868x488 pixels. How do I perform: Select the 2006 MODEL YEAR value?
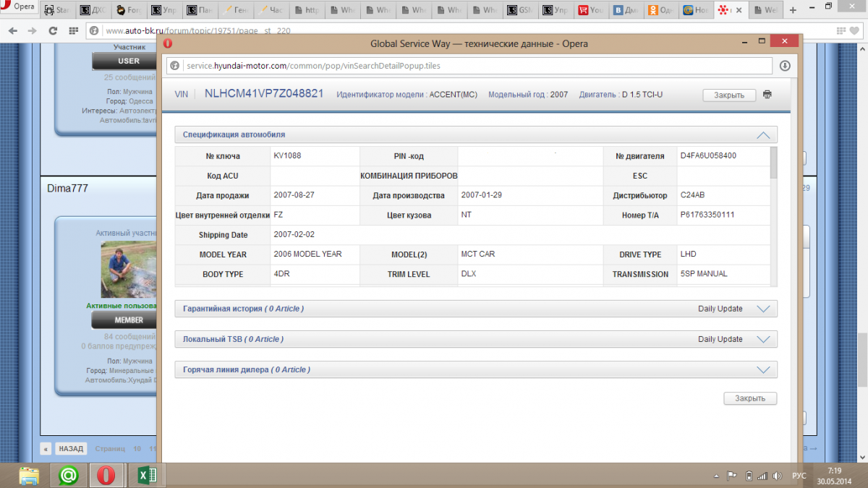pyautogui.click(x=308, y=254)
